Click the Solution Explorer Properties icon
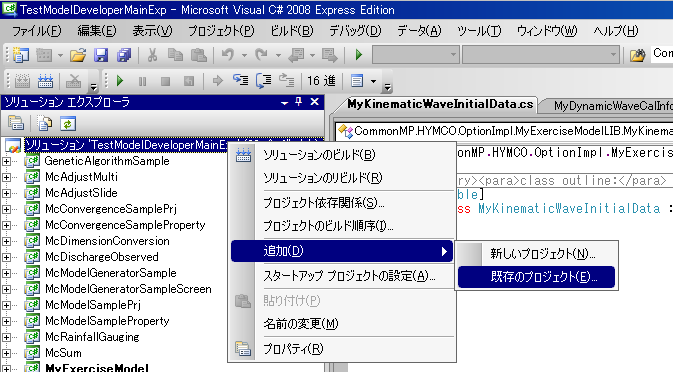 tap(16, 124)
